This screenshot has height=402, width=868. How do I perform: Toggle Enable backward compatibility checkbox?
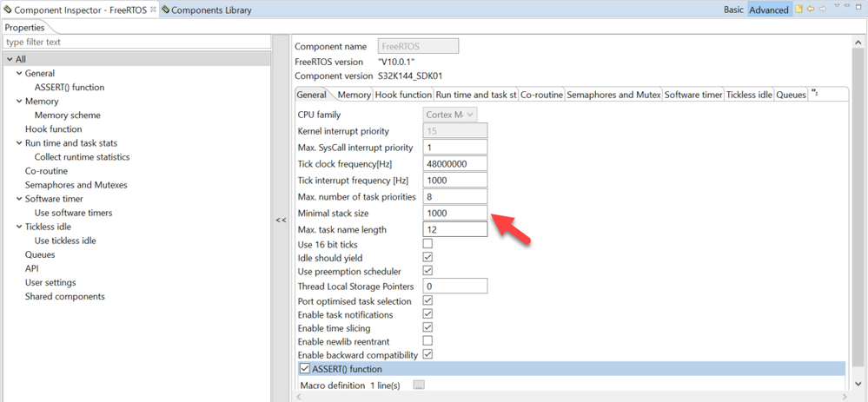coord(427,354)
